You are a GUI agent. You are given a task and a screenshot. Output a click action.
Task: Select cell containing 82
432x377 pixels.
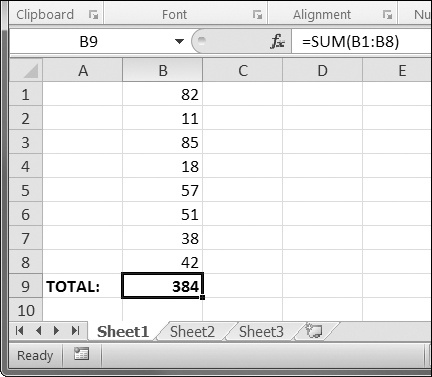[163, 94]
